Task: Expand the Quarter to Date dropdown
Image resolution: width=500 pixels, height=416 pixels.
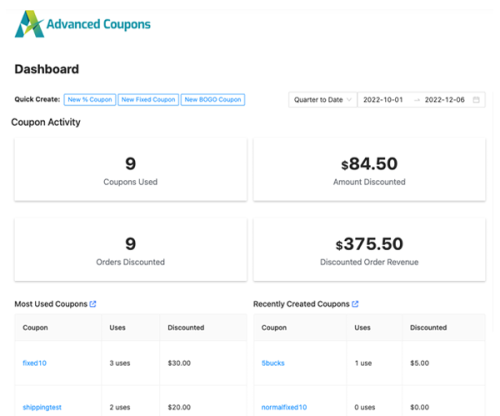Action: tap(323, 100)
